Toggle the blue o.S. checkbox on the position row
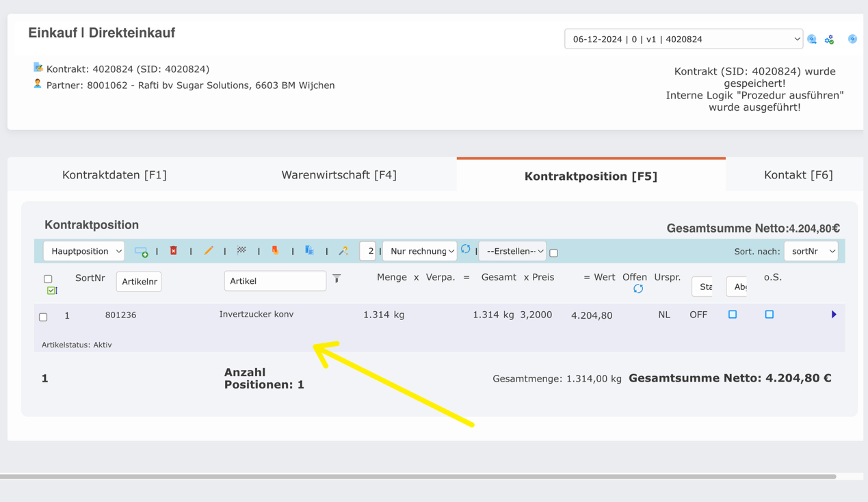The width and height of the screenshot is (868, 502). point(769,314)
